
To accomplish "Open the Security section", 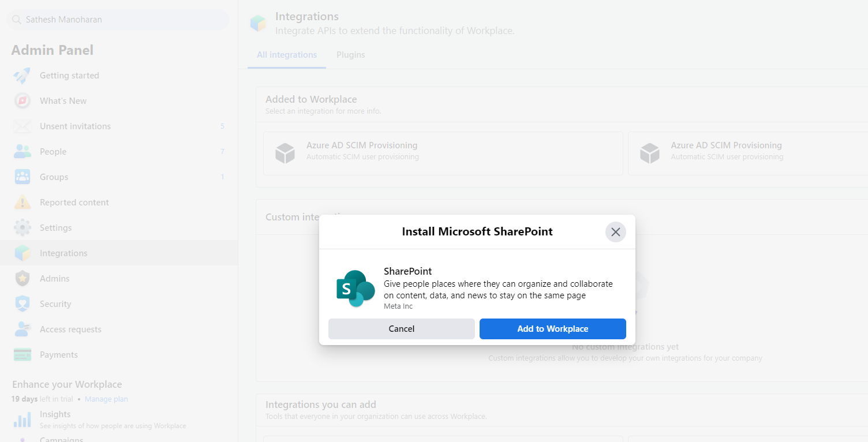I will (119, 304).
